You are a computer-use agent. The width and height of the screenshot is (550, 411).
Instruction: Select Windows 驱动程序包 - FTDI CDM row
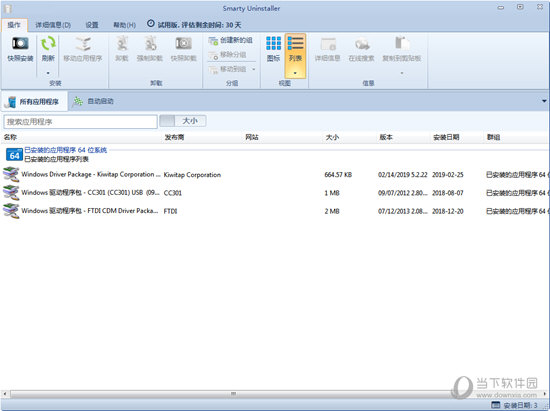[x=275, y=211]
